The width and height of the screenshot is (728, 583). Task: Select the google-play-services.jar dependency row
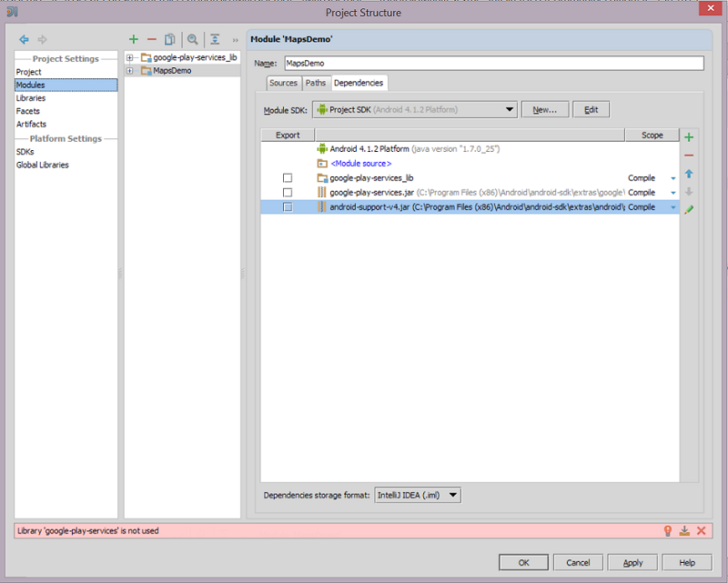[470, 192]
